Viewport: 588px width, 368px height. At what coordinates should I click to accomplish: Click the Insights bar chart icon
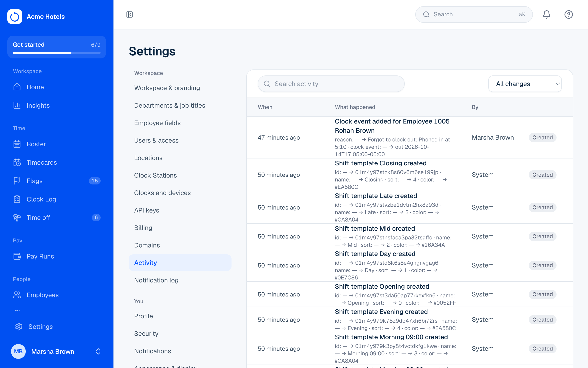coord(17,105)
